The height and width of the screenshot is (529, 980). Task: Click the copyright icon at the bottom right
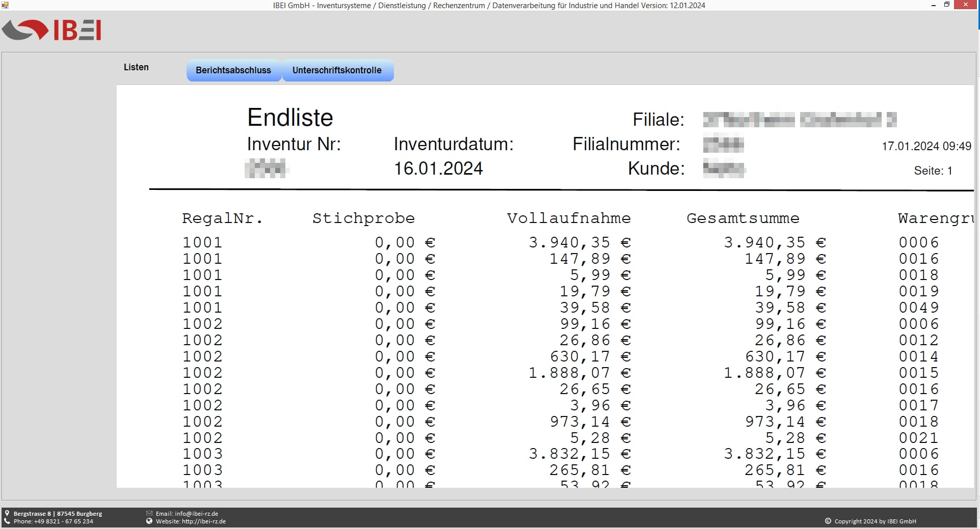point(828,521)
